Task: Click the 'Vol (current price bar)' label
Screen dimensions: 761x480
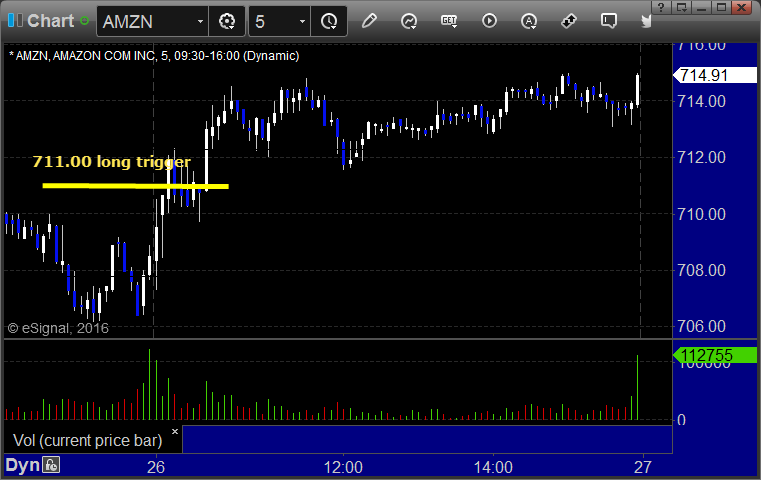Action: pyautogui.click(x=87, y=440)
